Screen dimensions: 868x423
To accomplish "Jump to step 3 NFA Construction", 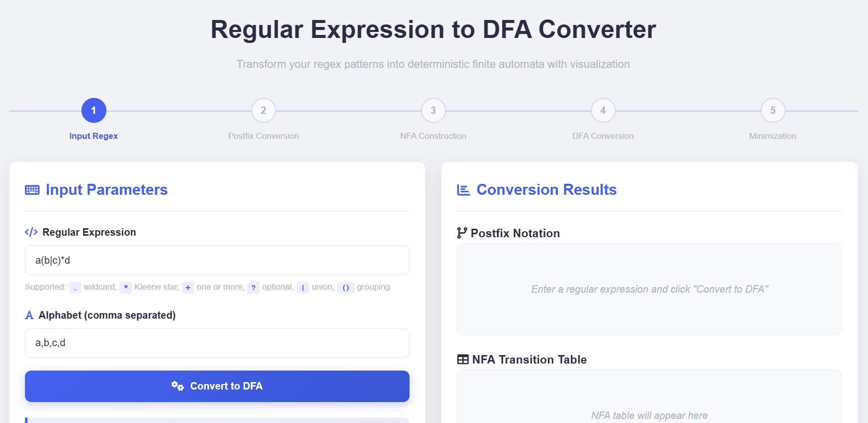I will coord(433,110).
